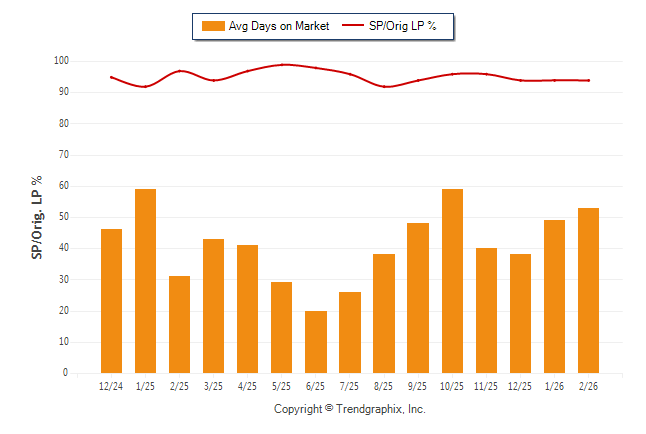
Task: Click the 2/25 orange bar
Action: click(179, 324)
